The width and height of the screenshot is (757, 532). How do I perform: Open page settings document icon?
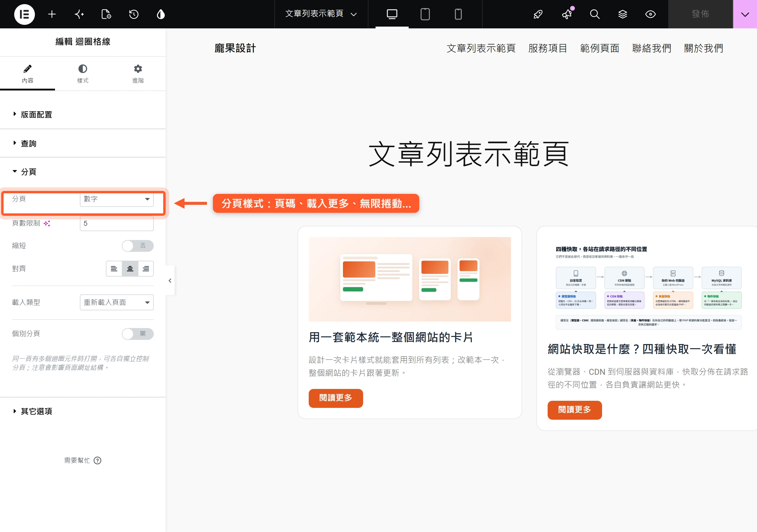(x=106, y=14)
